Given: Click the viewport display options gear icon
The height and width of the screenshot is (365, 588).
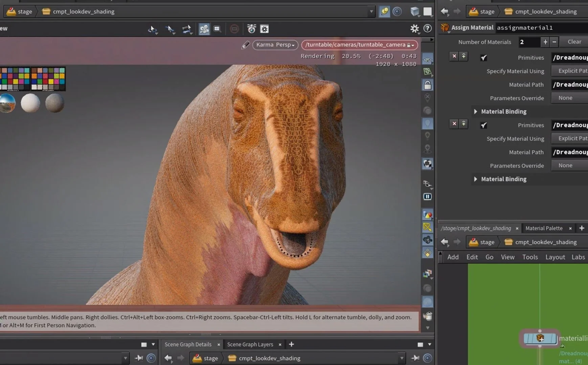Looking at the screenshot, I should coord(414,29).
